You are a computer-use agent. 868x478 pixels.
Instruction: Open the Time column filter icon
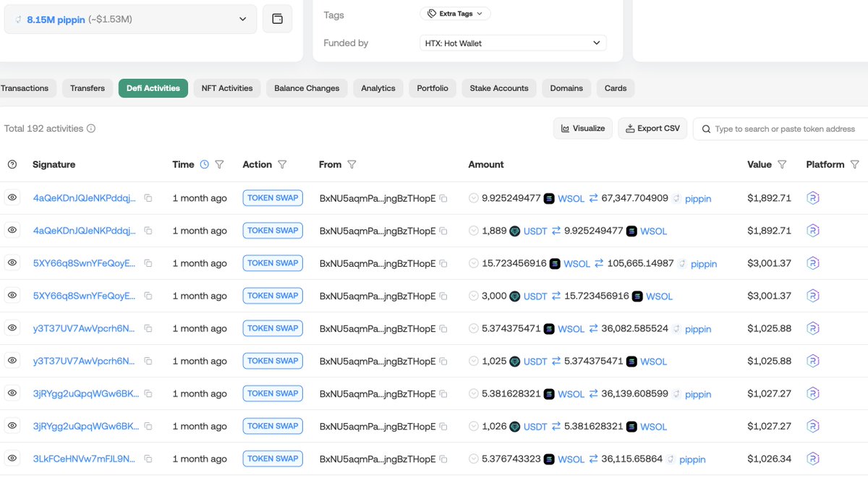click(x=219, y=165)
